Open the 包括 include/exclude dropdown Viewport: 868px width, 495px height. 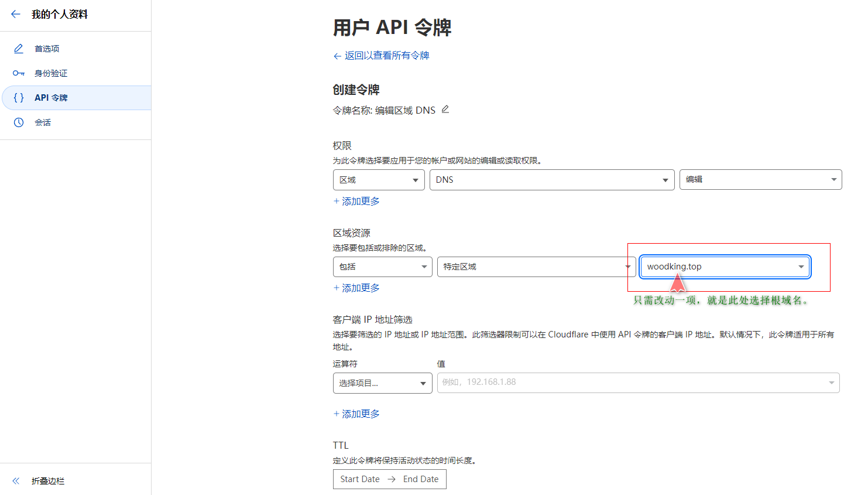point(382,267)
